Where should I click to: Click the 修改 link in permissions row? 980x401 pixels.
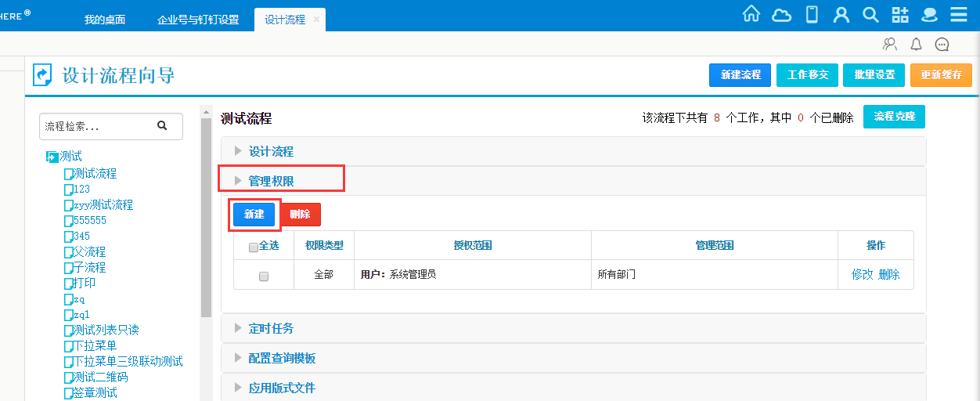click(x=862, y=275)
